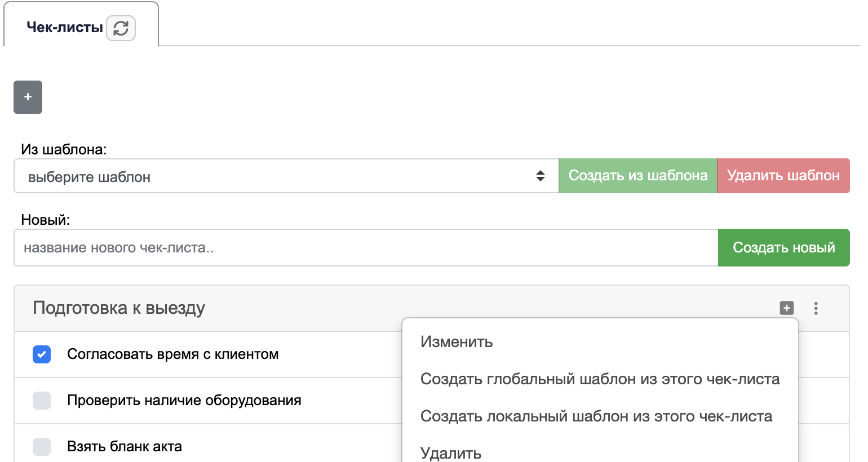Click the Согласовать время с клиентом text

click(173, 354)
